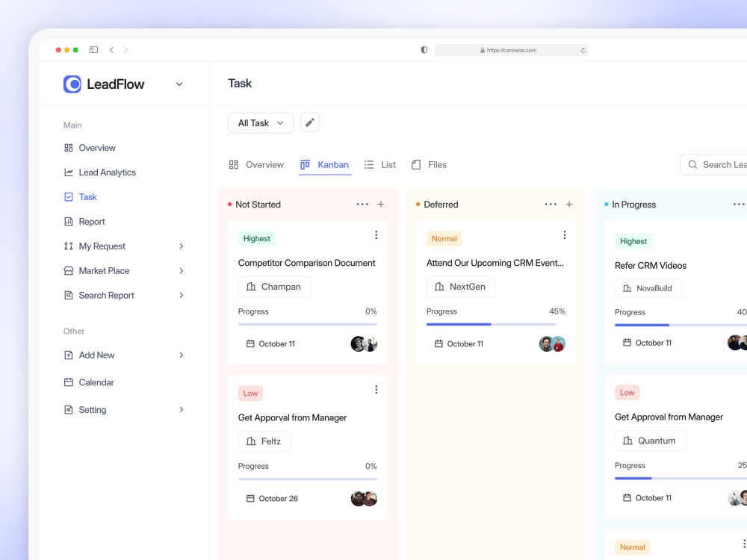Open Not Started column options menu

tap(362, 205)
